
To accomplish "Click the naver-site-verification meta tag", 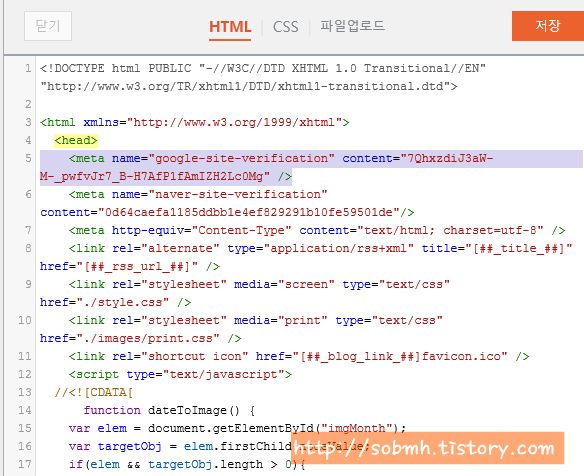I will coord(198,194).
